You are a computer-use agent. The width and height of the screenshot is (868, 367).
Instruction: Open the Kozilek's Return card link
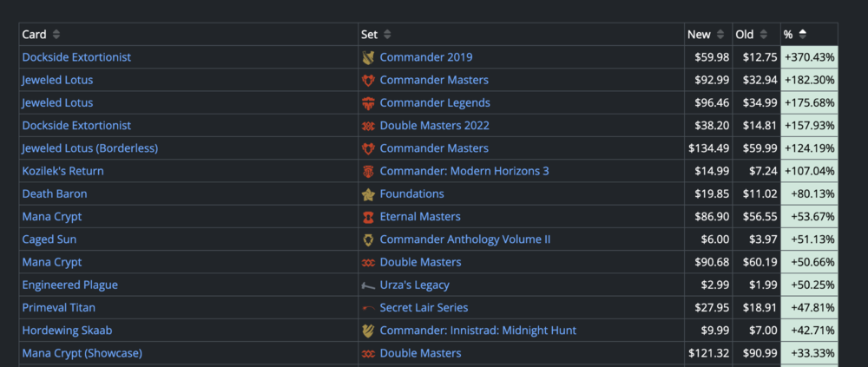65,171
